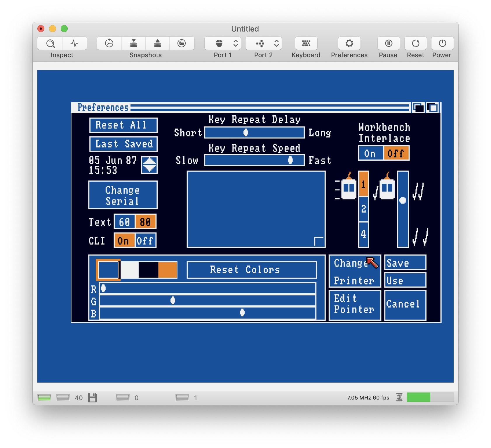Cancel the Preferences window
The image size is (491, 448).
[x=405, y=305]
